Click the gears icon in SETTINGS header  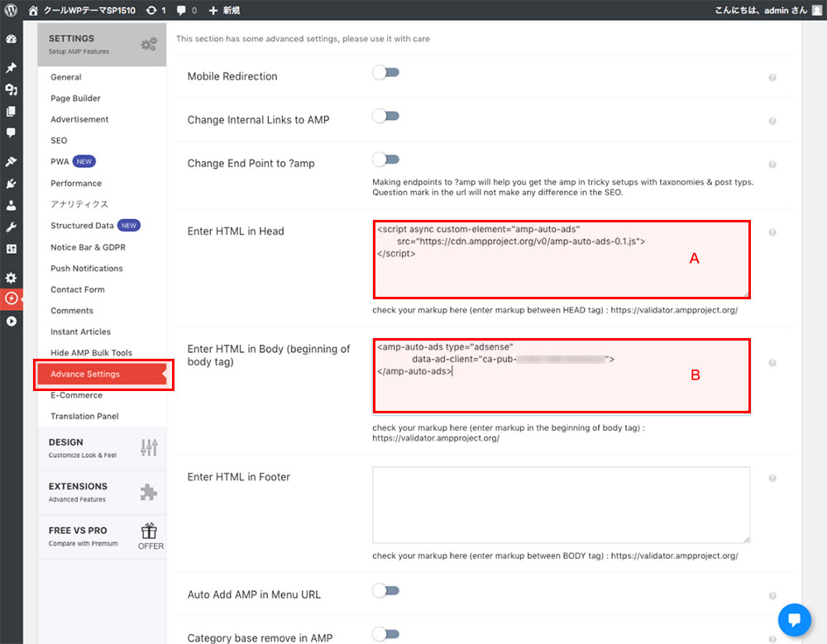click(149, 44)
